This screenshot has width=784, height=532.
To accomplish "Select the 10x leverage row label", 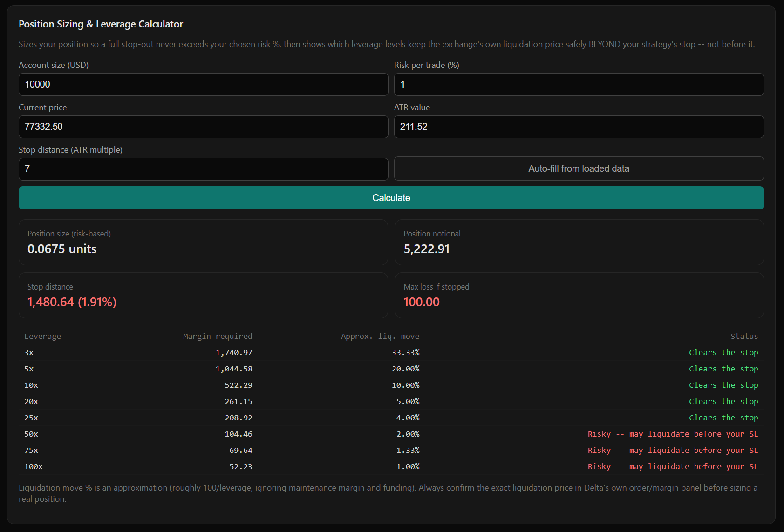I will click(x=31, y=385).
